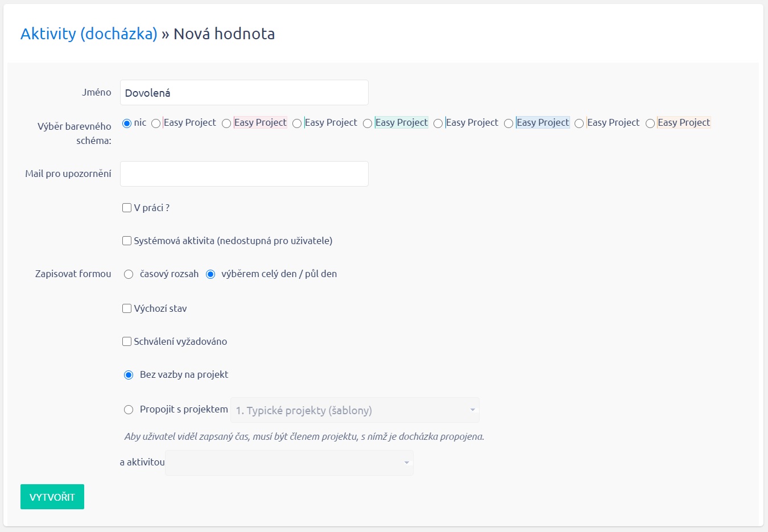Screen dimensions: 768x532
Task: Select the "časový rozsah" radio option
Action: click(129, 274)
